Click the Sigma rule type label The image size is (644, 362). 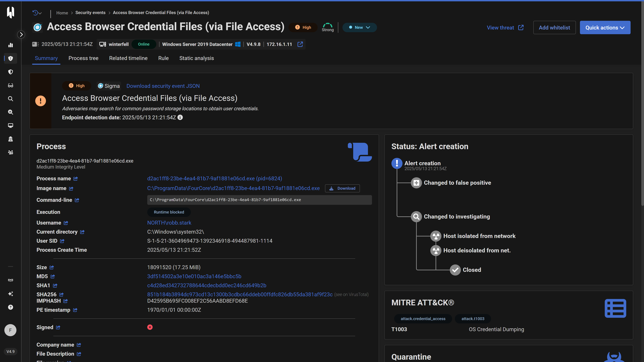109,86
